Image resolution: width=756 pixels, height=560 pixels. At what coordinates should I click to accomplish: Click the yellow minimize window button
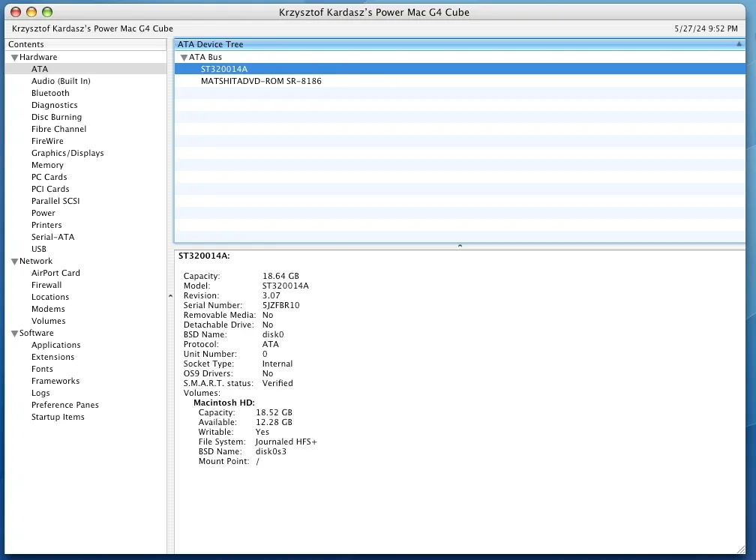coord(31,12)
